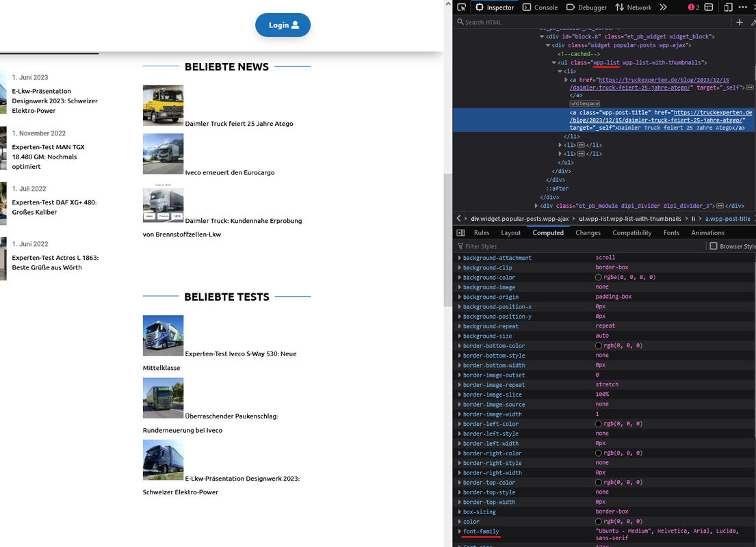756x547 pixels.
Task: Toggle Responsive Design Mode icon
Action: pyautogui.click(x=728, y=8)
